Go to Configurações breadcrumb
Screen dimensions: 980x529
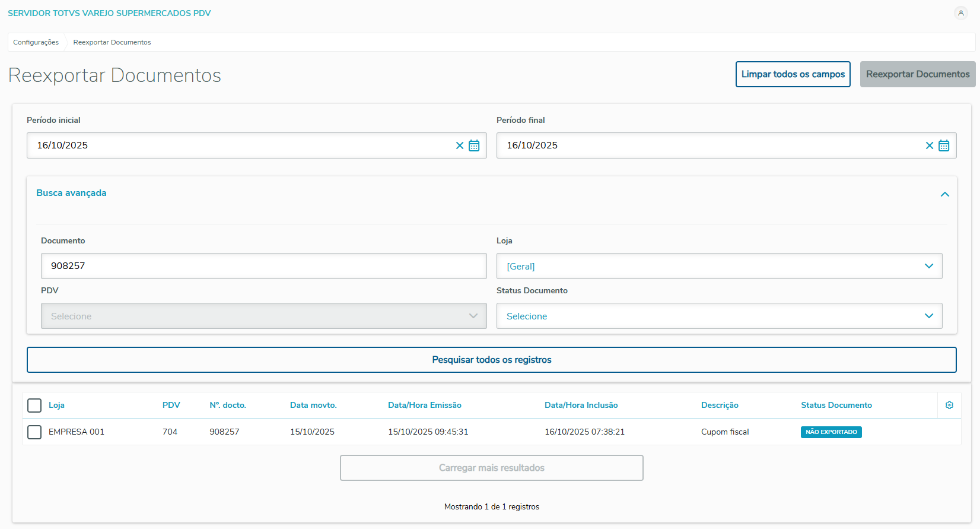click(x=36, y=42)
